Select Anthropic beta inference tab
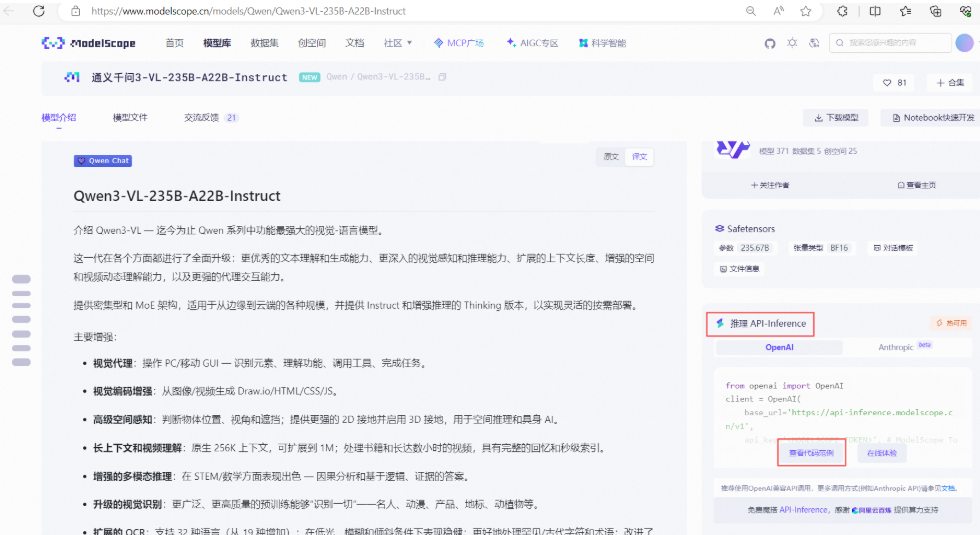Screen dimensions: 980x535 [904, 347]
